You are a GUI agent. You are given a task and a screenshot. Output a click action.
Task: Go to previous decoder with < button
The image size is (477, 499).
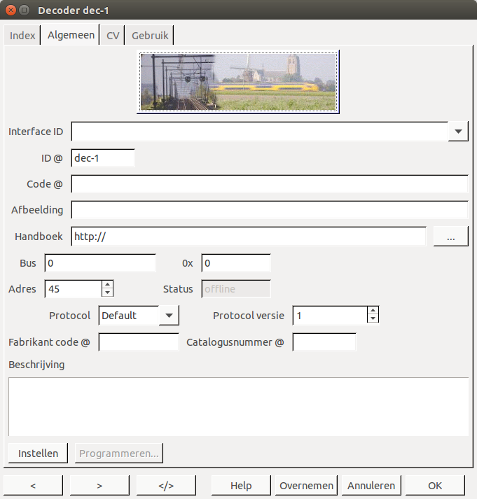tap(33, 485)
